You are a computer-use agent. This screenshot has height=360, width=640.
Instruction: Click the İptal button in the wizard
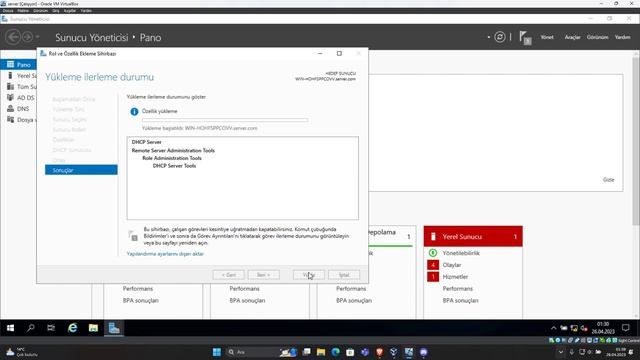[x=344, y=275]
